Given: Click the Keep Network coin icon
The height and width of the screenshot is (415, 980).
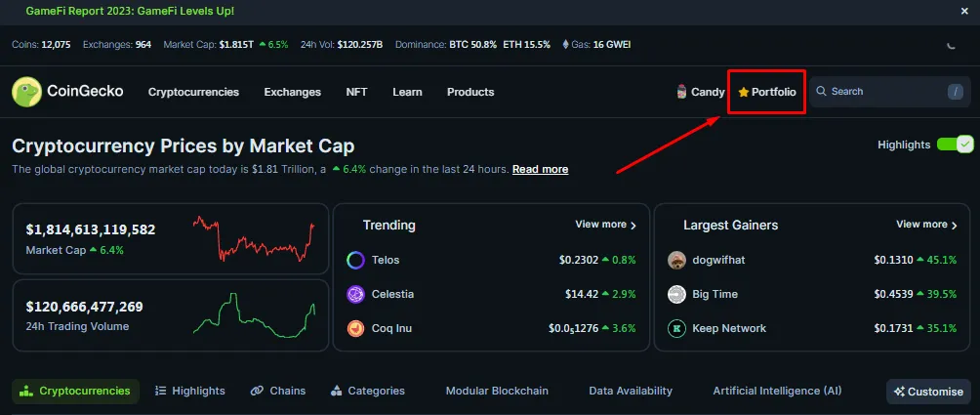Looking at the screenshot, I should coord(676,329).
